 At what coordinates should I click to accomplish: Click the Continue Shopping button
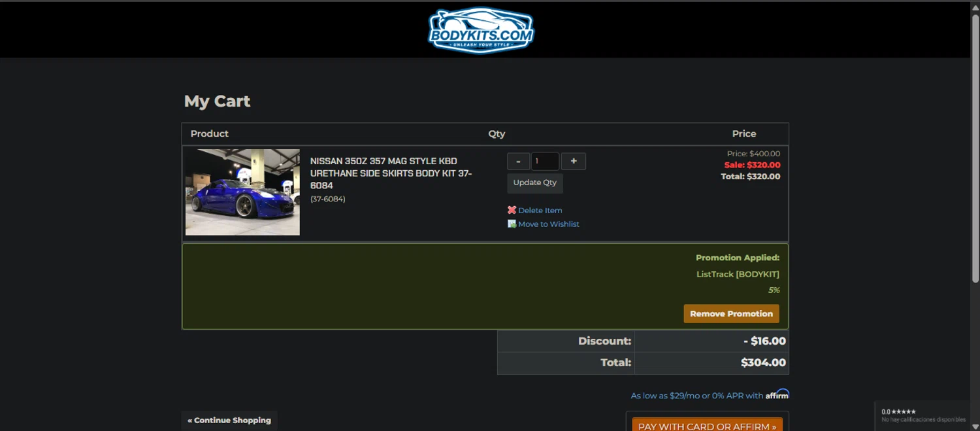(229, 420)
